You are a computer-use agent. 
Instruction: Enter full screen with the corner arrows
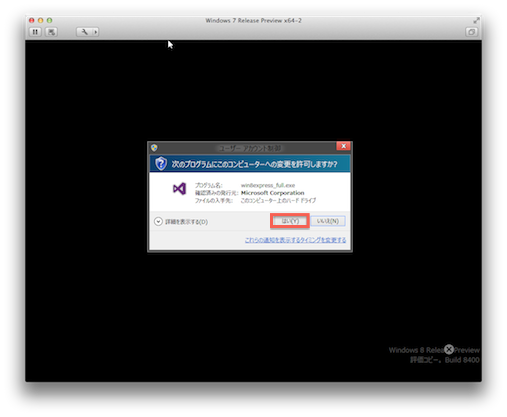tap(476, 20)
